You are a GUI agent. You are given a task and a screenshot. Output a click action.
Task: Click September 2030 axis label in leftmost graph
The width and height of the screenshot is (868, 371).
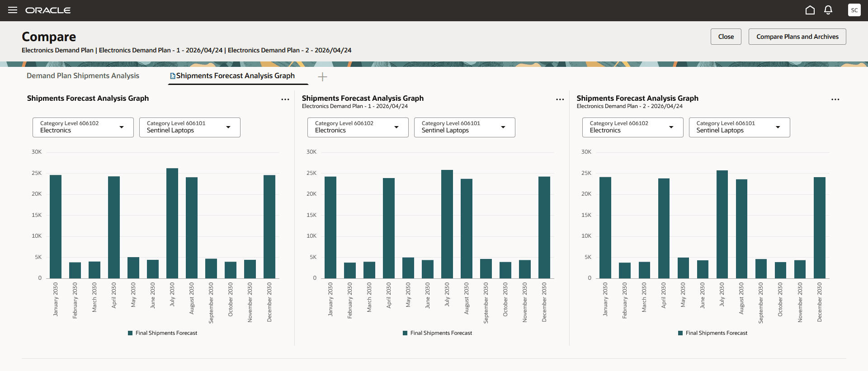211,303
